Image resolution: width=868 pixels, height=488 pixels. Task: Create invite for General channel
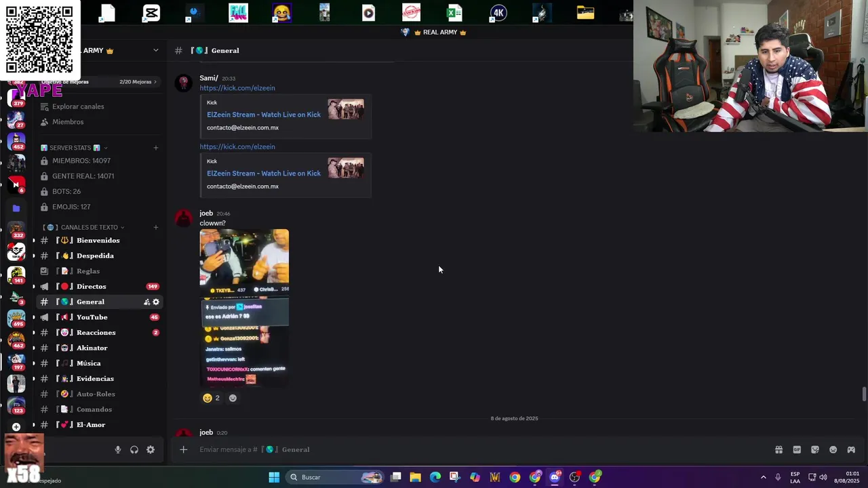(x=146, y=302)
